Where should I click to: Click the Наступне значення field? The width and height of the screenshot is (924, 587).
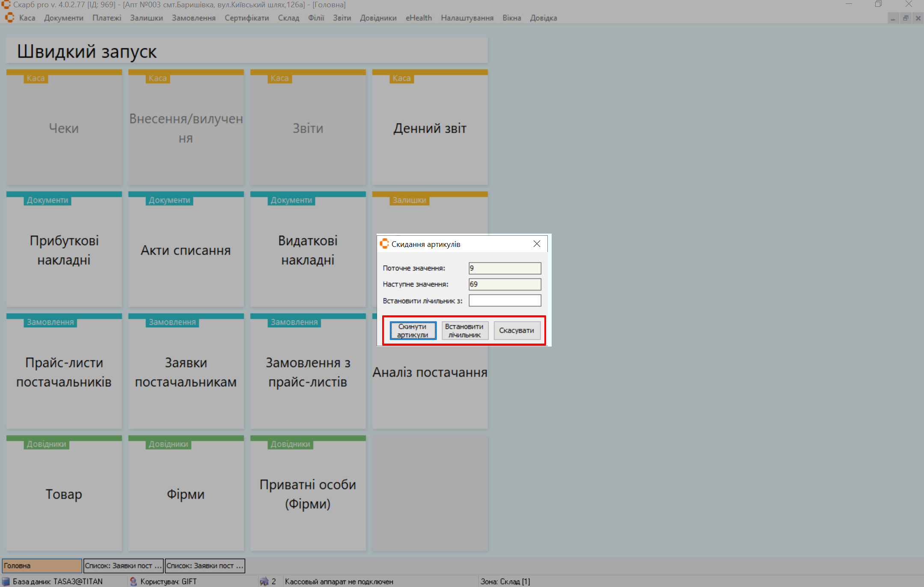click(x=505, y=285)
